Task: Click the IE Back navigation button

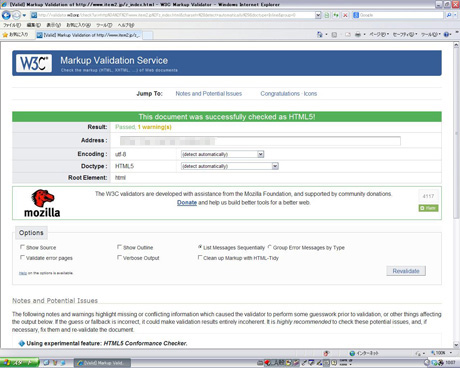Action: 6,15
